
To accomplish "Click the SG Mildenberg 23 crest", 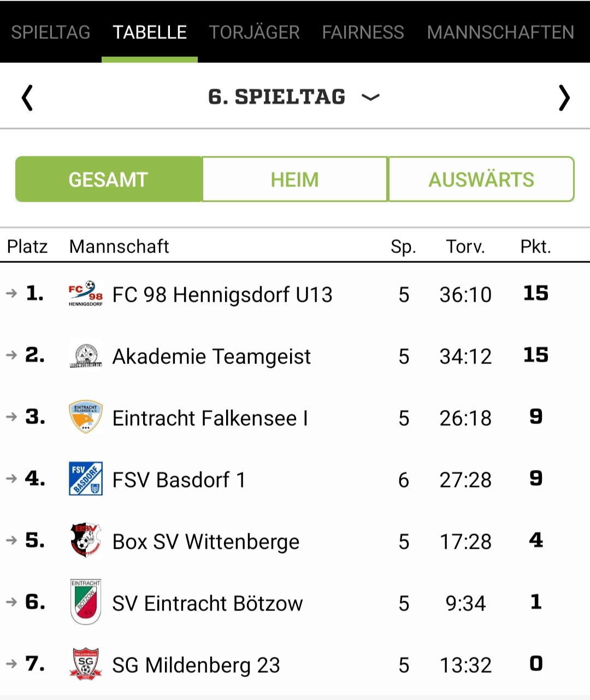I will [85, 664].
